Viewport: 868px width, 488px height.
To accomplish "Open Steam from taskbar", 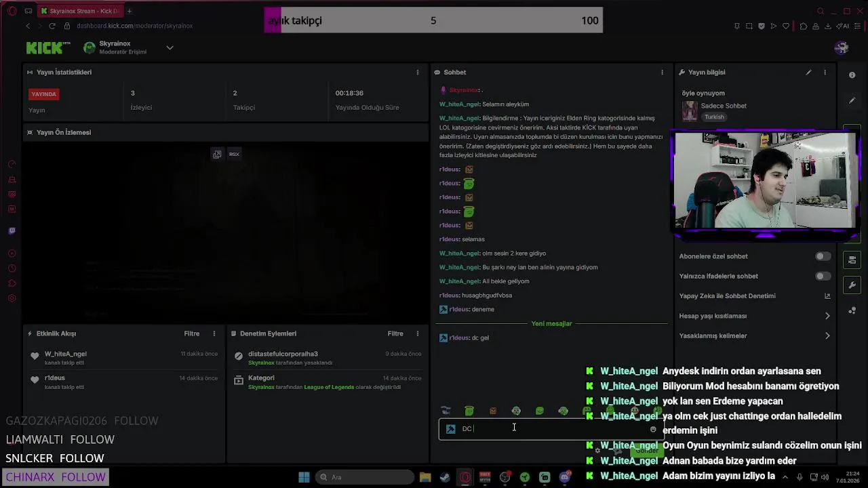I will point(445,477).
